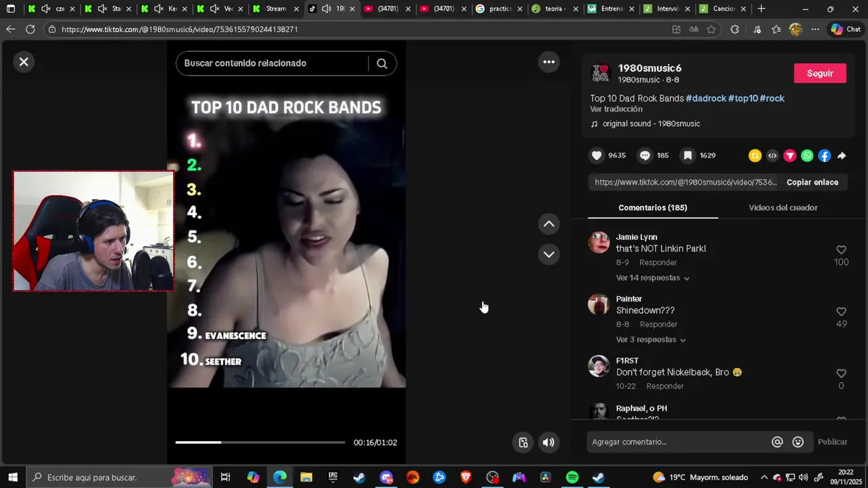Mute the tab audio on TikTok tab
The height and width of the screenshot is (488, 868).
(326, 9)
